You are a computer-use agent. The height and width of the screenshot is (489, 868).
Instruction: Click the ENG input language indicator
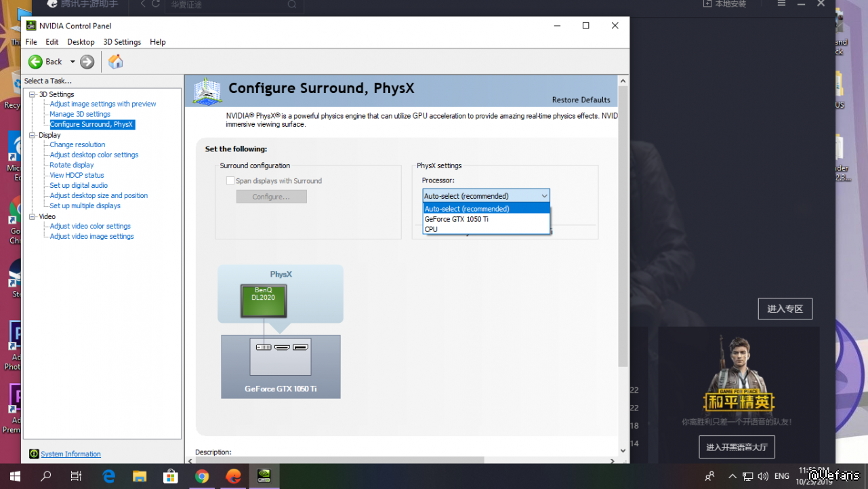(782, 476)
